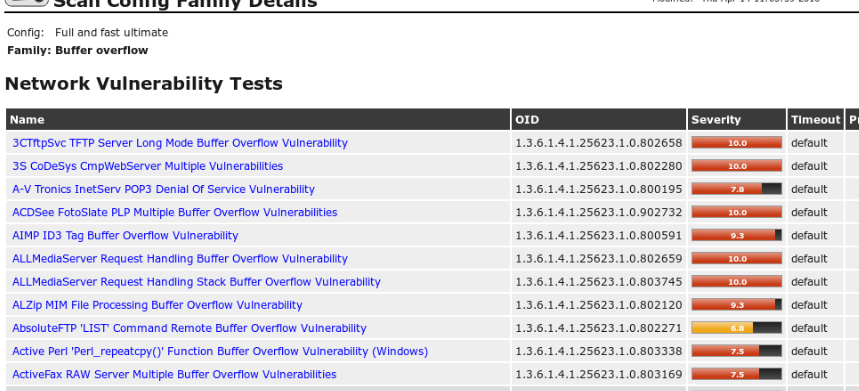
Task: Click orange severity bar 6.8 for AbsoluteFTP
Action: (737, 328)
